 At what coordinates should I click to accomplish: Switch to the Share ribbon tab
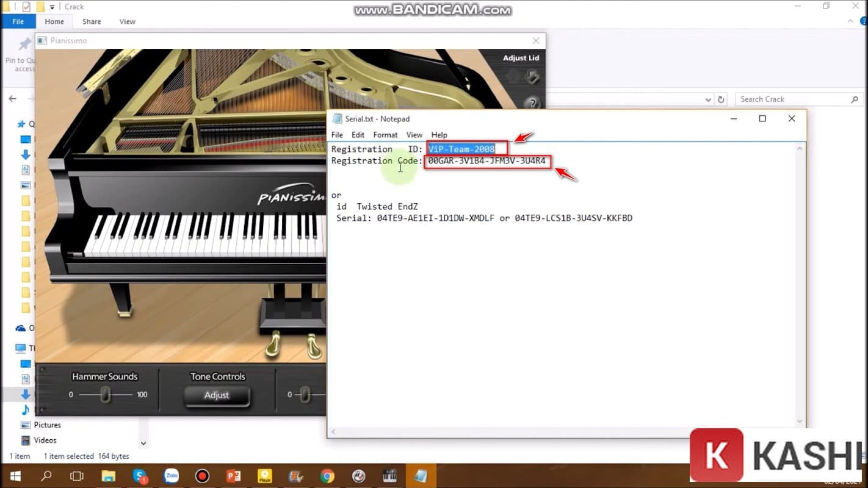point(92,21)
